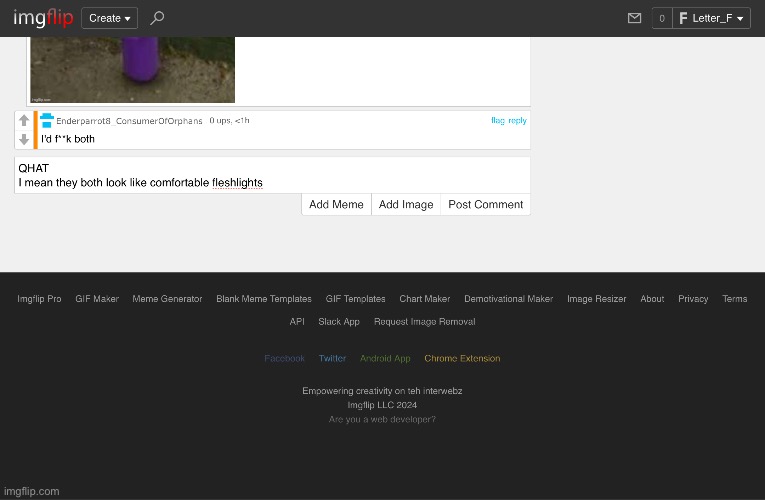Select 'Imgflip LLC 2024' footer text
This screenshot has width=765, height=500.
pyautogui.click(x=382, y=405)
